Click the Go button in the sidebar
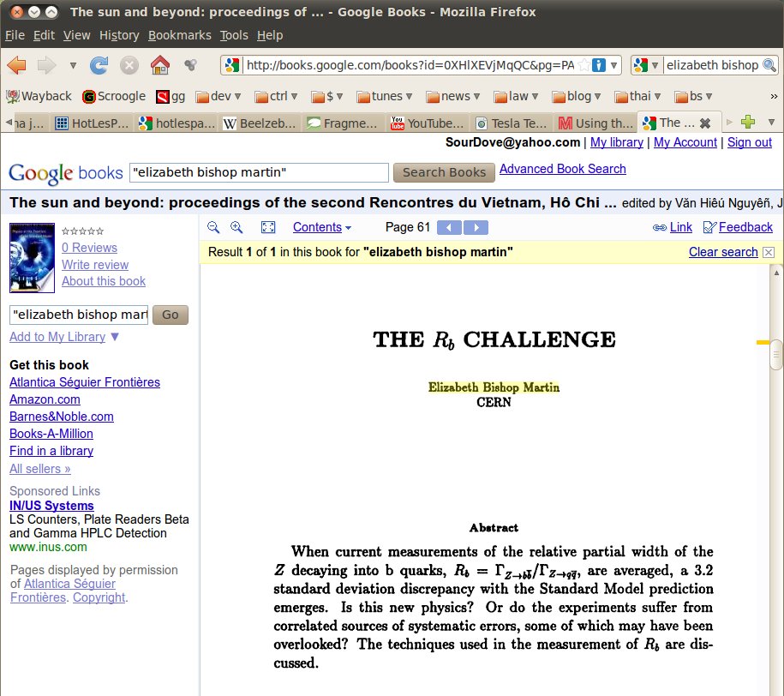Screen dimensions: 784x696 pos(171,315)
